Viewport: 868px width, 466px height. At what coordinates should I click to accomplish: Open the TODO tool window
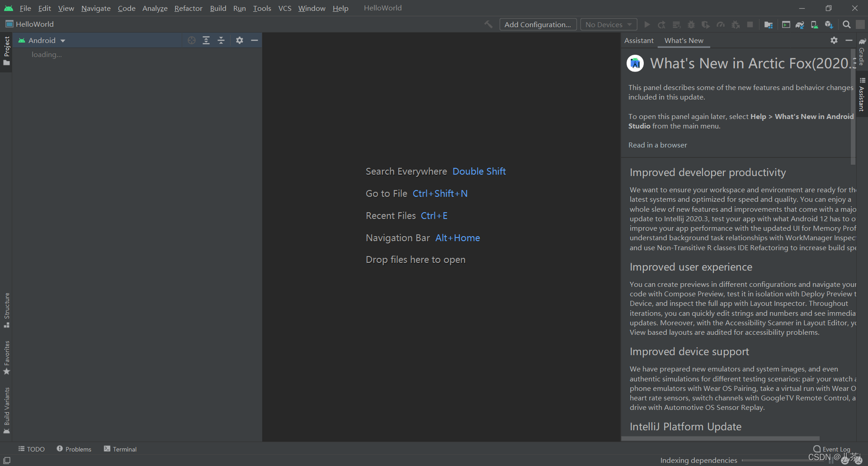[x=32, y=449]
